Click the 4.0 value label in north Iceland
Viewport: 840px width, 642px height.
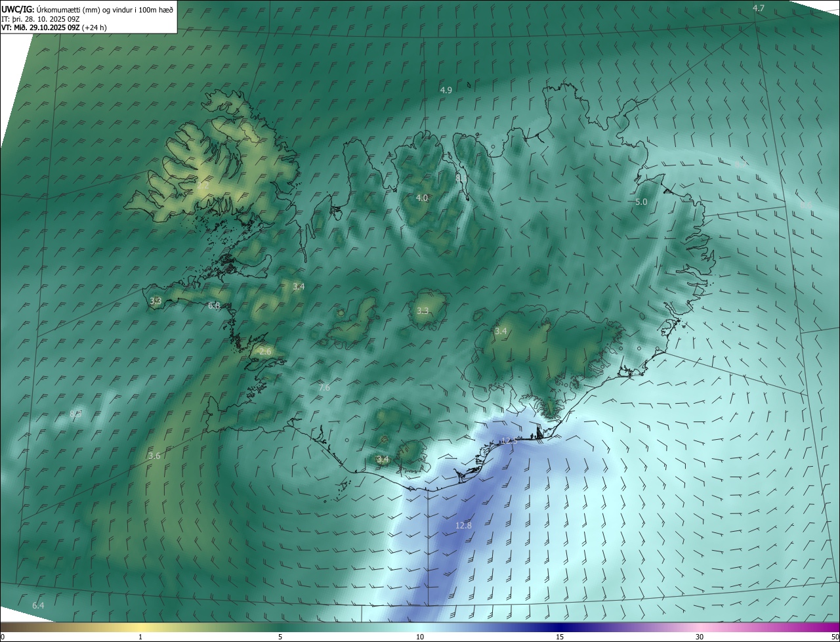tap(422, 198)
